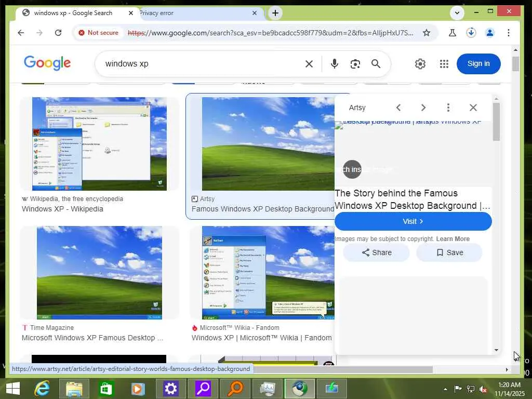Viewport: 532px width, 399px height.
Task: Open the Wikipedia Windows XP image thumbnail
Action: click(99, 144)
